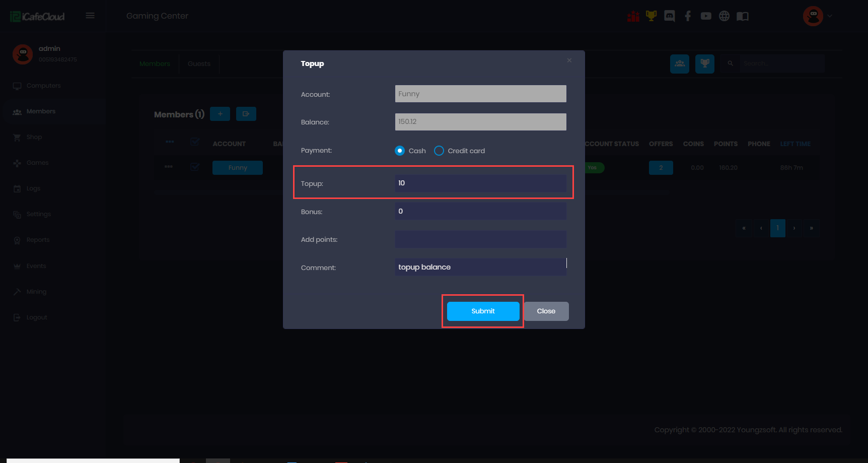Toggle the select-all checkbox in table header
This screenshot has width=868, height=463.
195,142
